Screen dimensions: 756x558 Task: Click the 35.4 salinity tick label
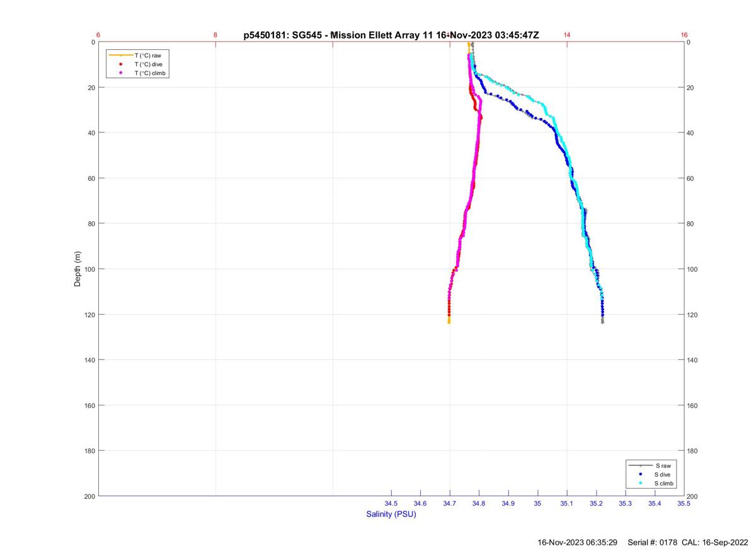pyautogui.click(x=655, y=503)
